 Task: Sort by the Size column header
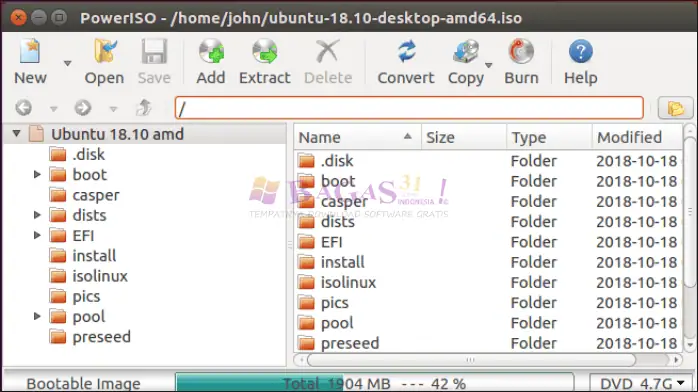(464, 137)
